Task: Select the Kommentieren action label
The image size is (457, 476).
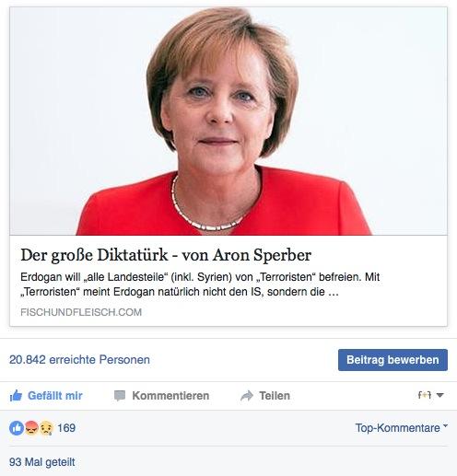Action: point(170,396)
